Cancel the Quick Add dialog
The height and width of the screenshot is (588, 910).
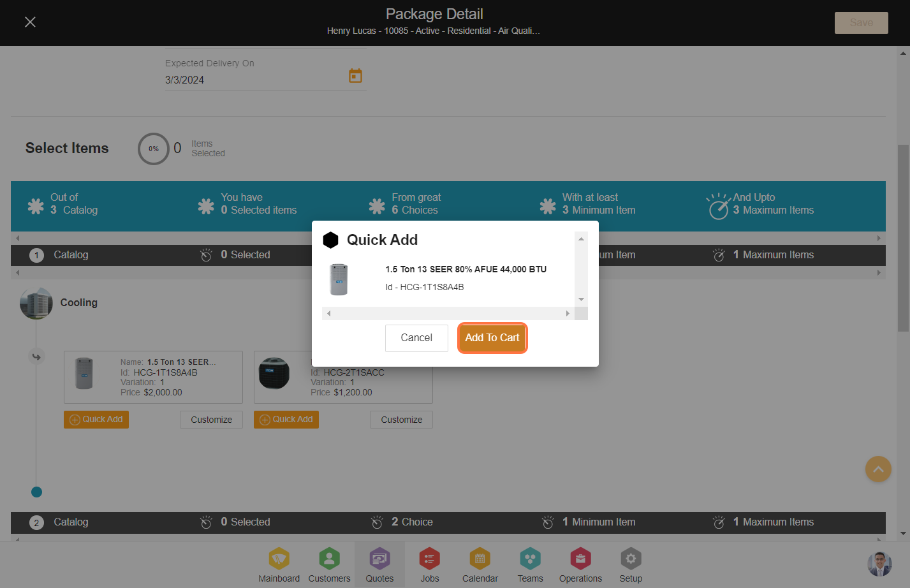pos(416,338)
